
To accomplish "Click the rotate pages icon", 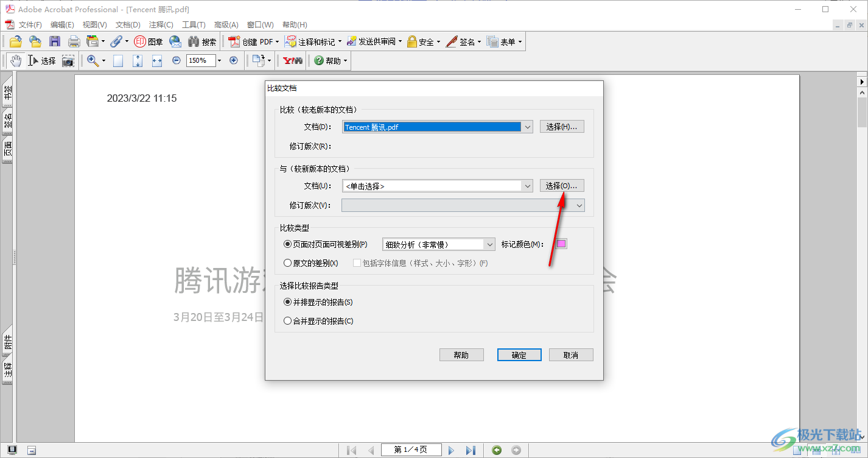I will tap(259, 60).
